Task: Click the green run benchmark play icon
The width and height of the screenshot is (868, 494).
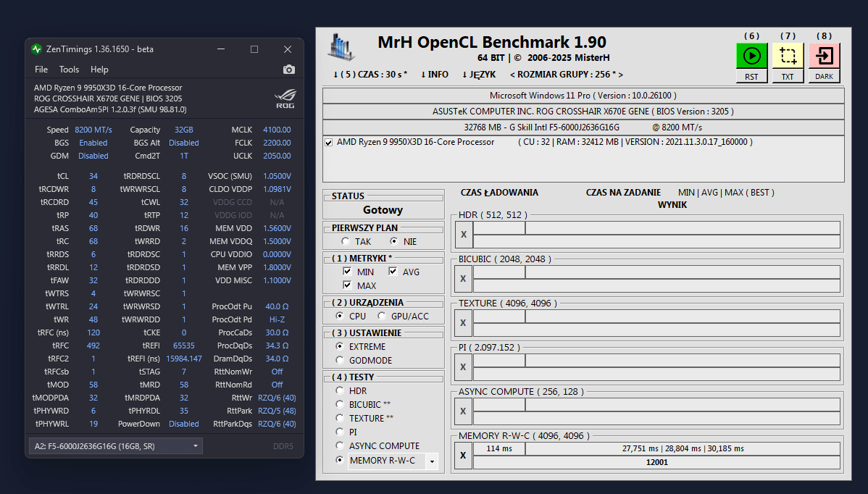Action: click(751, 56)
